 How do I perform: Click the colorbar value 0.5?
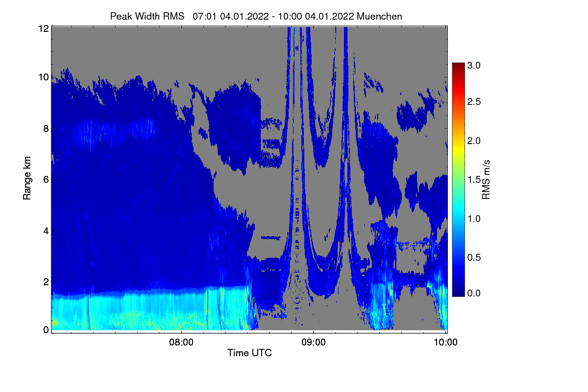click(x=474, y=257)
